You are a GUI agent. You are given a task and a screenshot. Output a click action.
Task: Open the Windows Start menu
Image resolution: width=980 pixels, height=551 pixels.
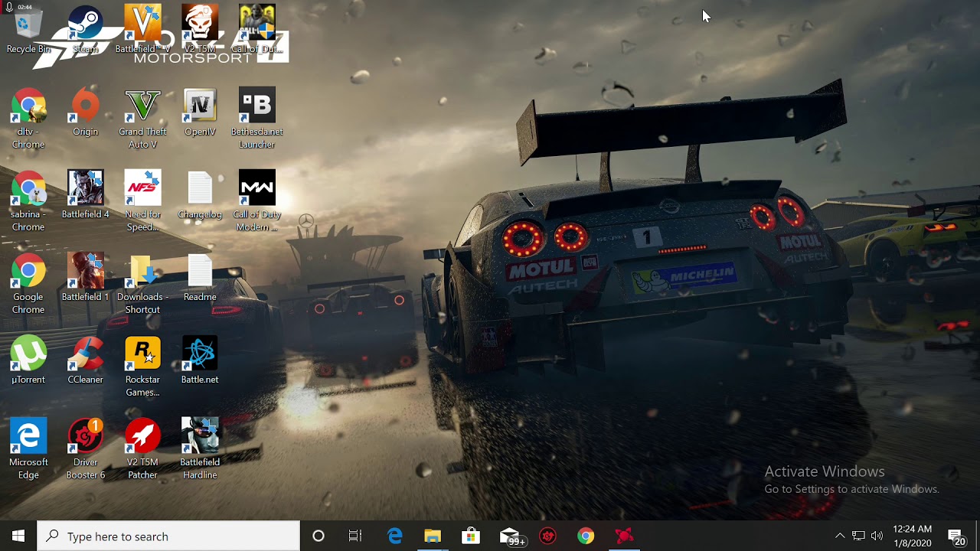[x=18, y=536]
